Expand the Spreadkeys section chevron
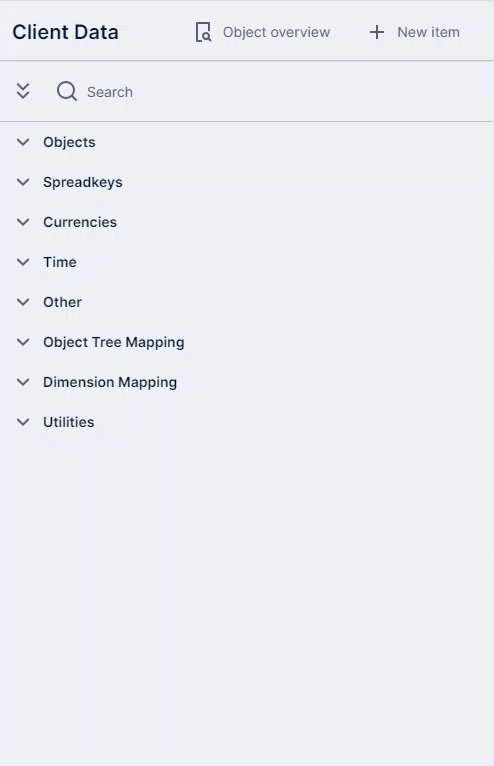The height and width of the screenshot is (766, 494). click(x=23, y=182)
